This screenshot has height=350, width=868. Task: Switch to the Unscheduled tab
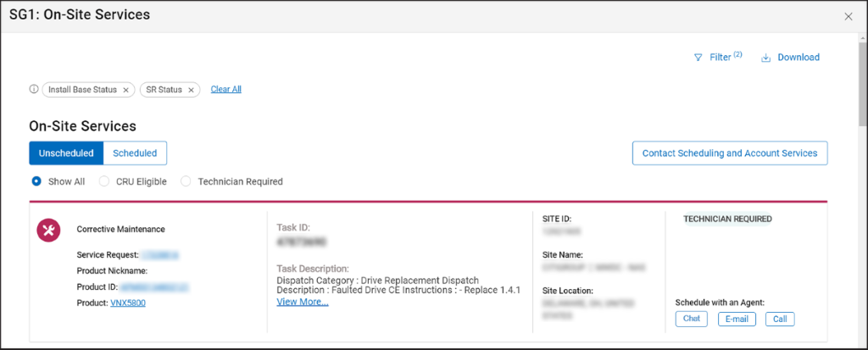tap(66, 153)
